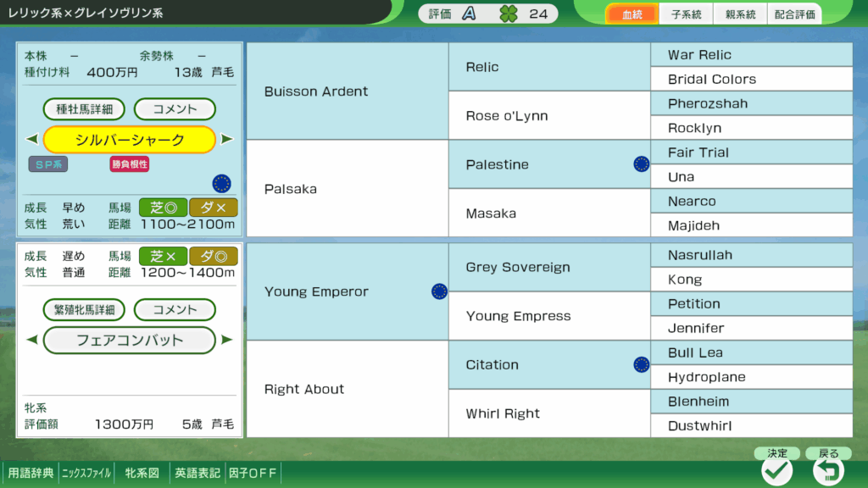The image size is (868, 488).
Task: Open 繁殖牝馬詳細 mare details
Action: [84, 310]
